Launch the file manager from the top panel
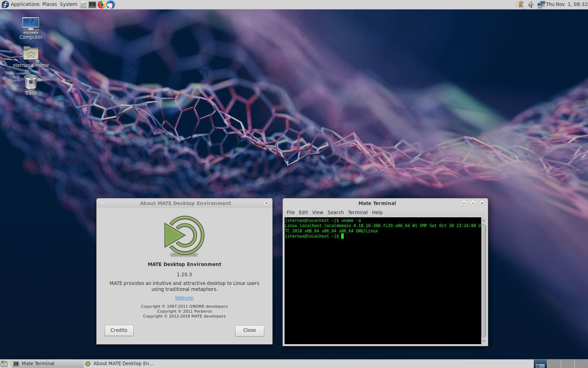The height and width of the screenshot is (368, 588). point(83,5)
